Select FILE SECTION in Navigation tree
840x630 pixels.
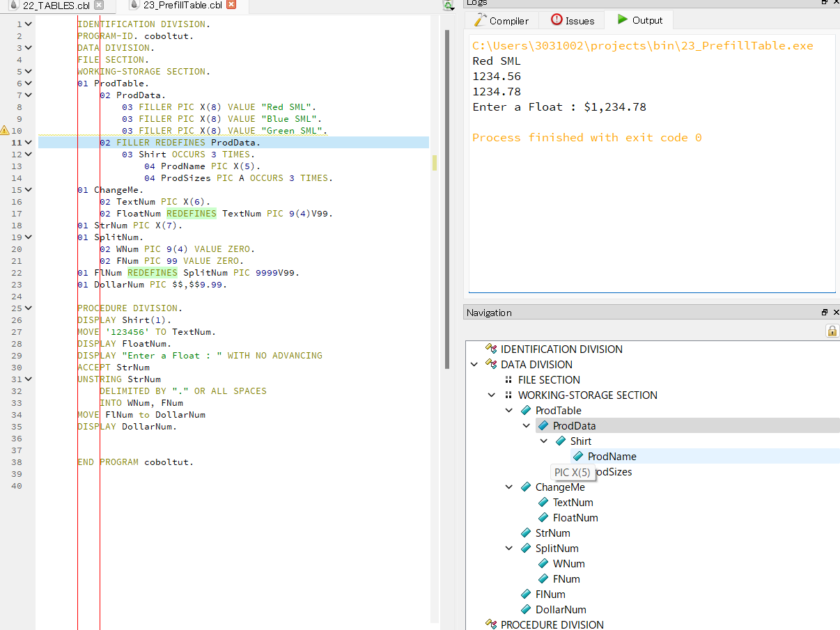coord(549,379)
